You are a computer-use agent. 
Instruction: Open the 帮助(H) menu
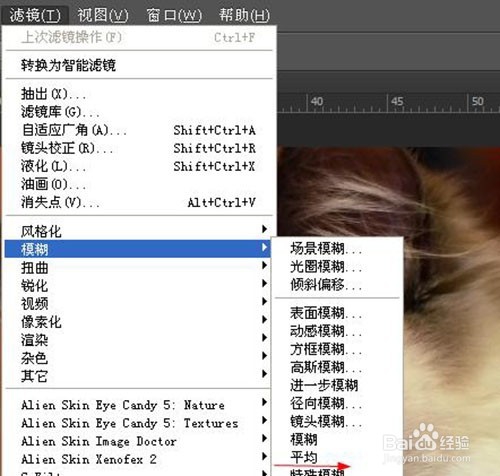(x=244, y=15)
